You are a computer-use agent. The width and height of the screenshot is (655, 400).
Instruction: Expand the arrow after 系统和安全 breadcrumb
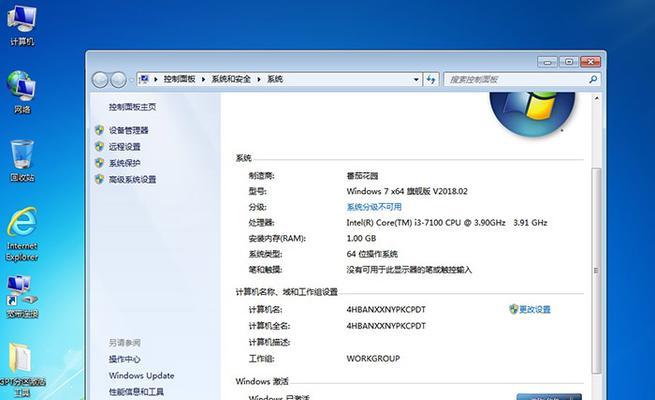click(259, 79)
